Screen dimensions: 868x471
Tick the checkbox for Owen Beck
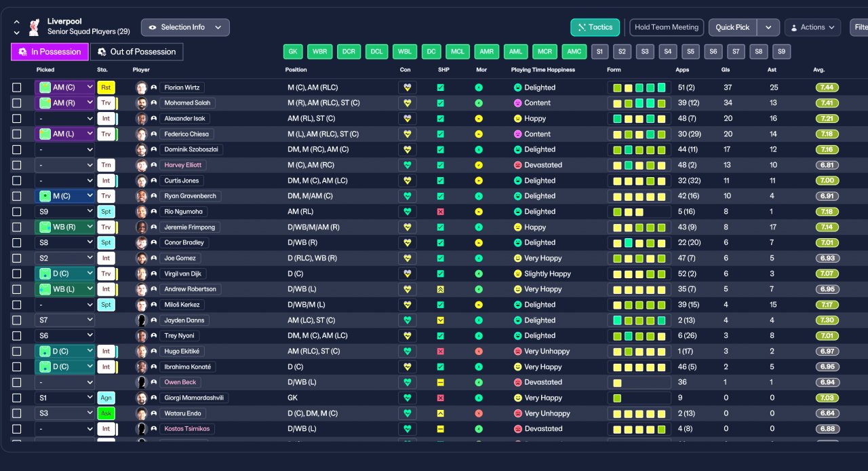(17, 382)
